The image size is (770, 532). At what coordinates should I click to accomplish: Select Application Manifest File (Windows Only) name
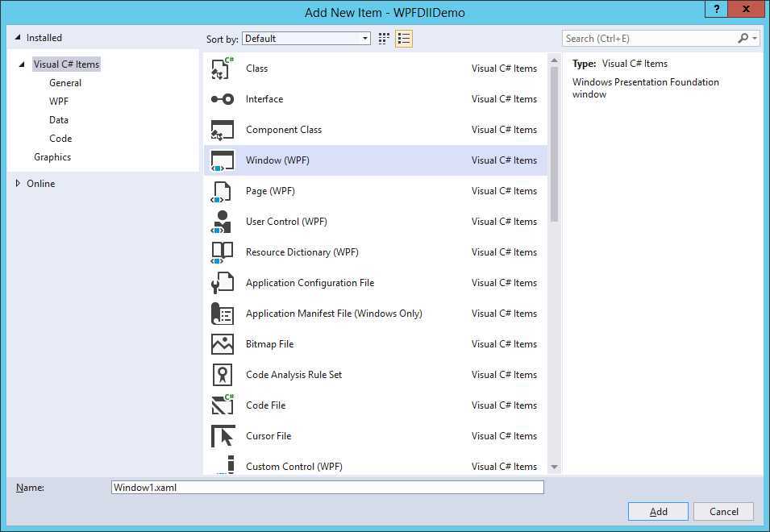pos(334,314)
